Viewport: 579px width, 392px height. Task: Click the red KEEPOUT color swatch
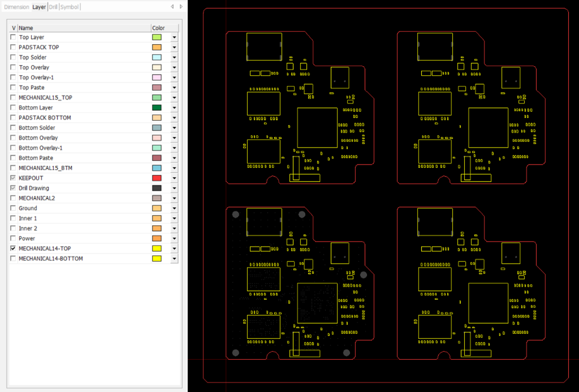coord(157,178)
